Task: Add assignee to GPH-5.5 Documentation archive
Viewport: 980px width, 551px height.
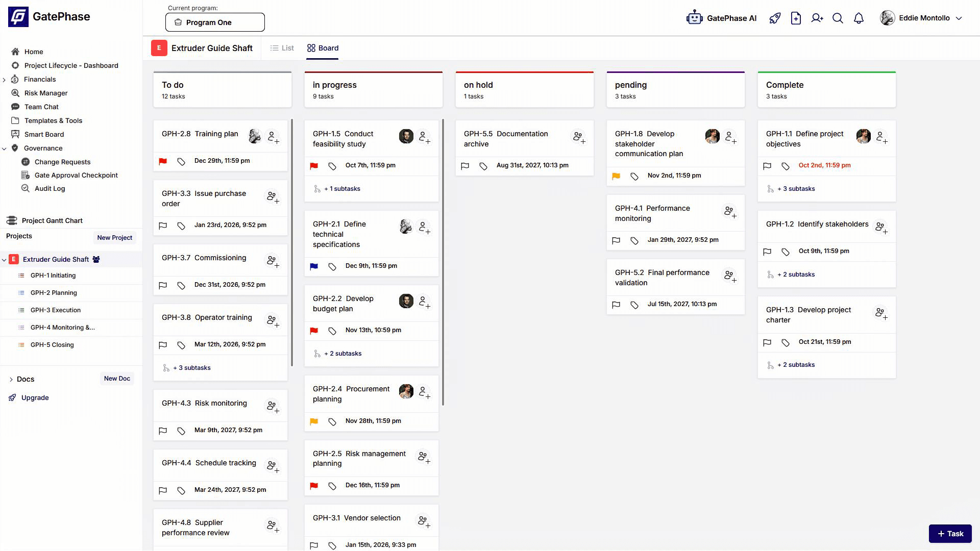Action: (x=579, y=137)
